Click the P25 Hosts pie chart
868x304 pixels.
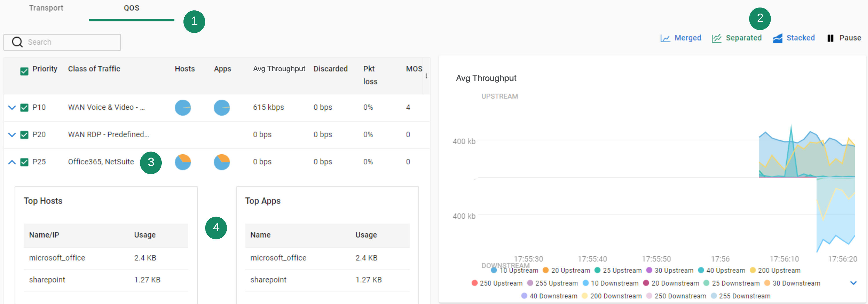tap(183, 162)
